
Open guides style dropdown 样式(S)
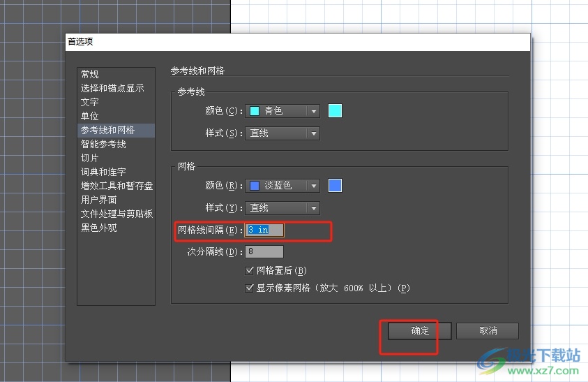coord(282,133)
